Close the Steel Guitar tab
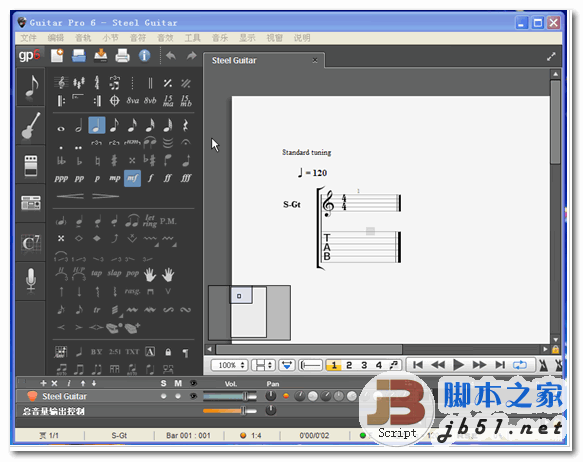 click(315, 60)
